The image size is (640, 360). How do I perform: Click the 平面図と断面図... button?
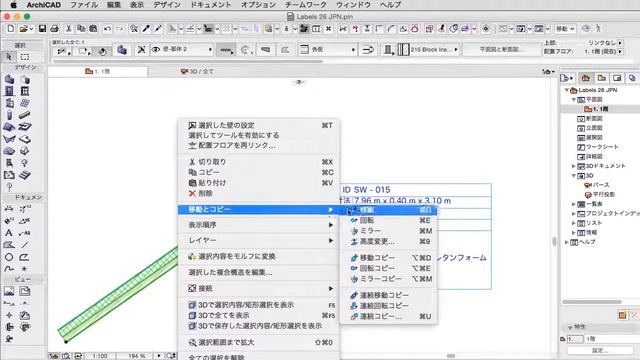(502, 49)
